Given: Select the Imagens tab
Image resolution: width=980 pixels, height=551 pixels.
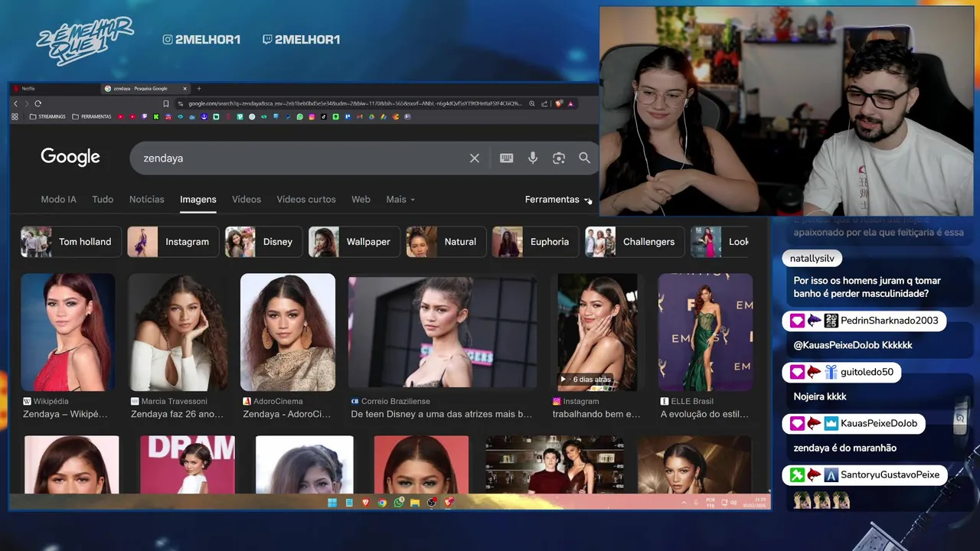Looking at the screenshot, I should click(198, 199).
